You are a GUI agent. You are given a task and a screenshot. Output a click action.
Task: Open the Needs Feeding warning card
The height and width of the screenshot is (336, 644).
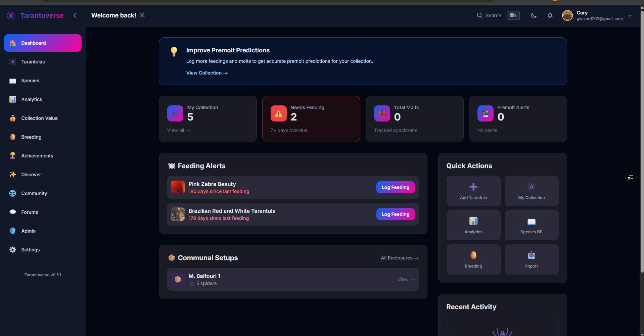click(311, 119)
